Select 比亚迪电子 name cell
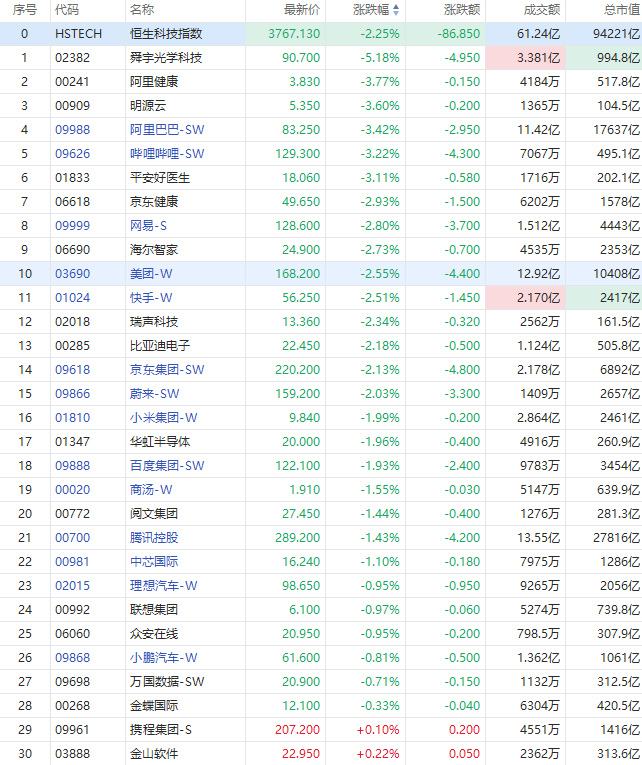Image resolution: width=642 pixels, height=765 pixels. click(160, 346)
